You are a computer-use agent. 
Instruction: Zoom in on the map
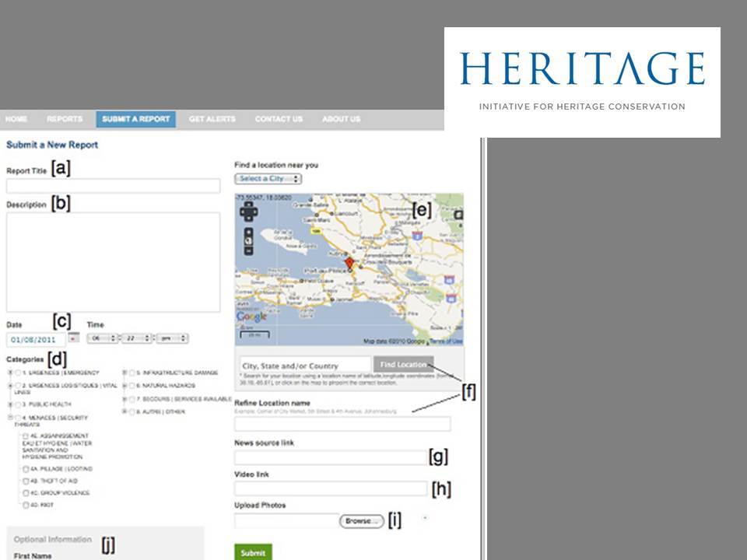[x=249, y=232]
